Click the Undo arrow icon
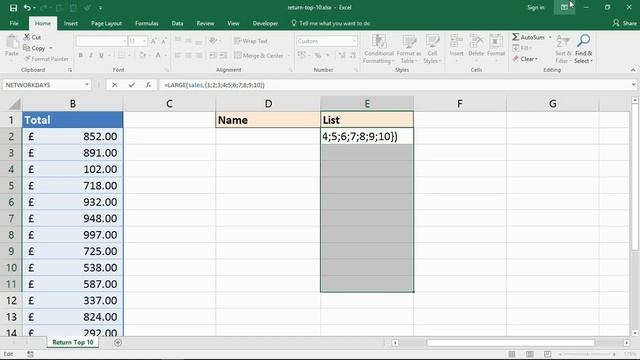The width and height of the screenshot is (640, 360). [27, 7]
